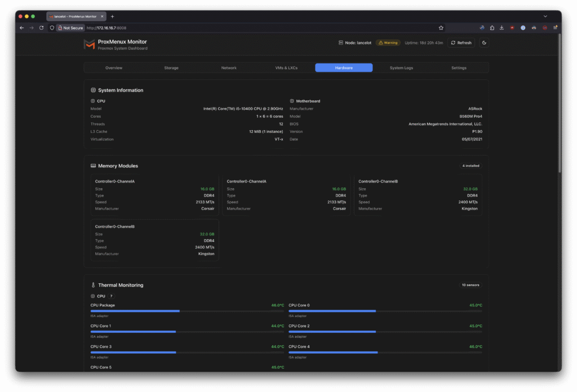Toggle dark mode with the moon button
The width and height of the screenshot is (577, 392).
(484, 43)
